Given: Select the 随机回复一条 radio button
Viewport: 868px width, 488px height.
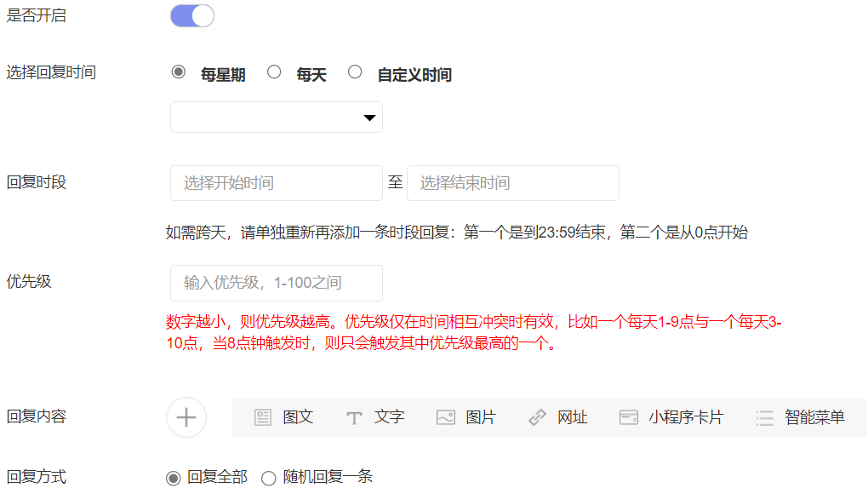Looking at the screenshot, I should click(x=268, y=478).
